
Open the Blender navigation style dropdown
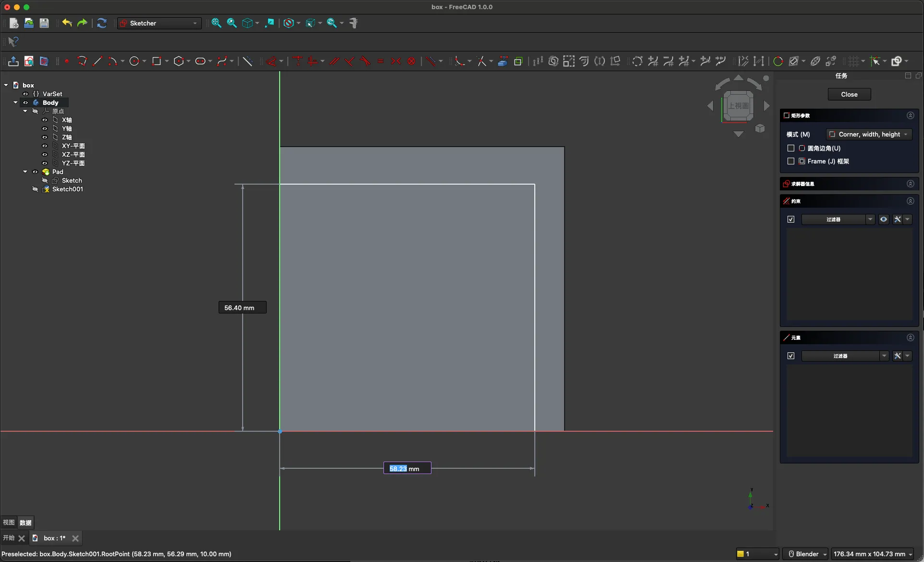point(805,554)
